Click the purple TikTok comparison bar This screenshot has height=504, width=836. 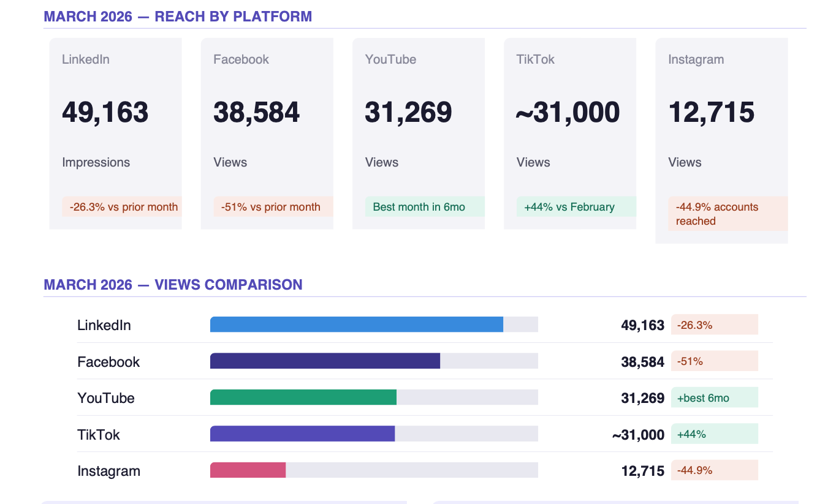point(302,434)
